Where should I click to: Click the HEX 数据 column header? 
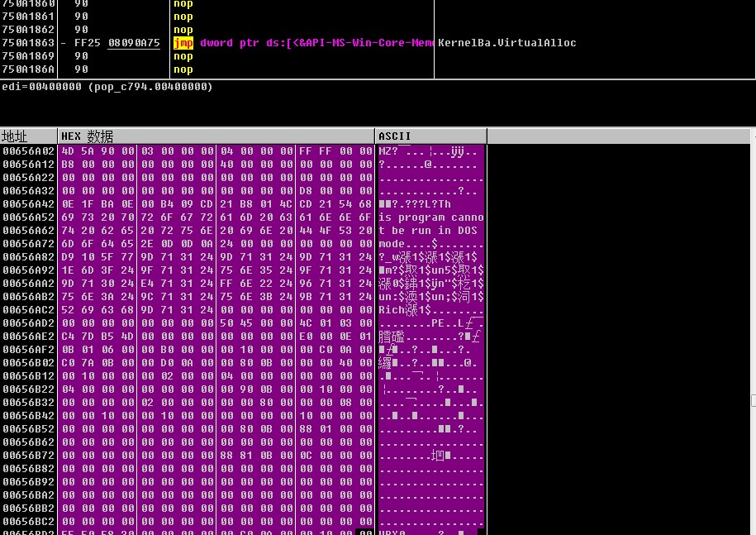tap(87, 136)
